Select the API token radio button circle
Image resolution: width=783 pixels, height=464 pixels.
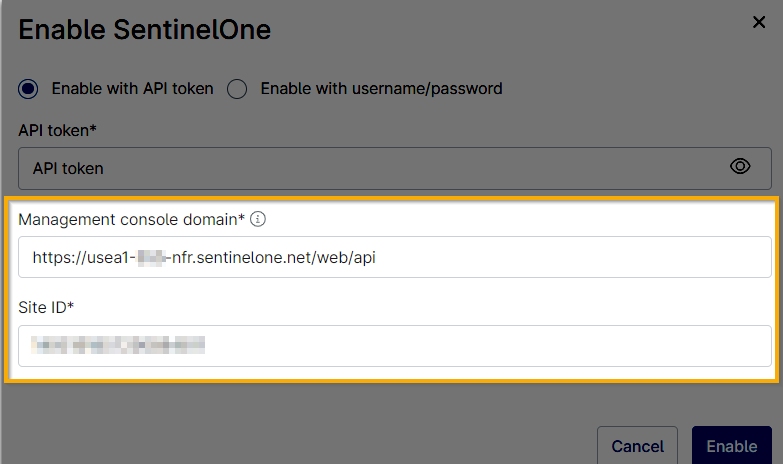(x=29, y=88)
